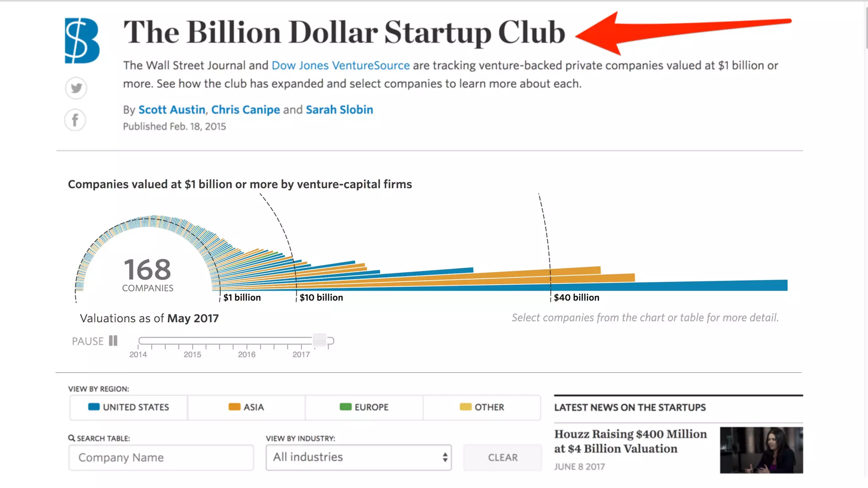Screen dimensions: 868x488
Task: Open author Scott Austin's page
Action: pos(172,110)
